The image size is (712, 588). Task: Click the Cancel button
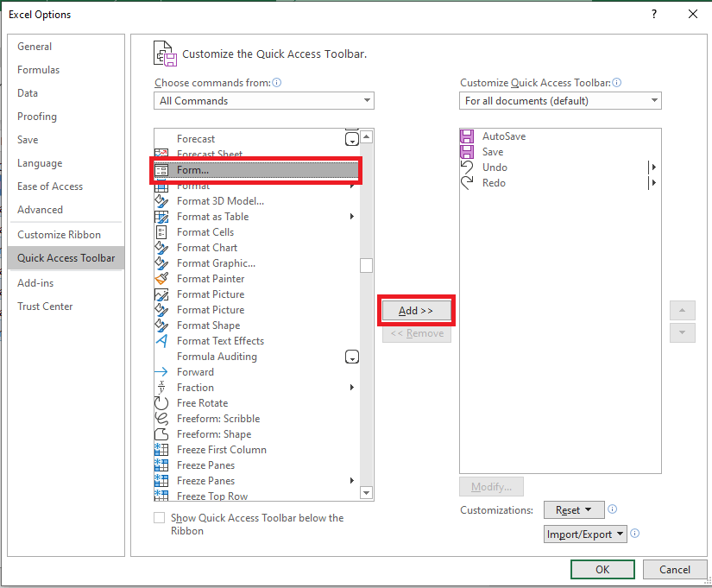click(675, 569)
